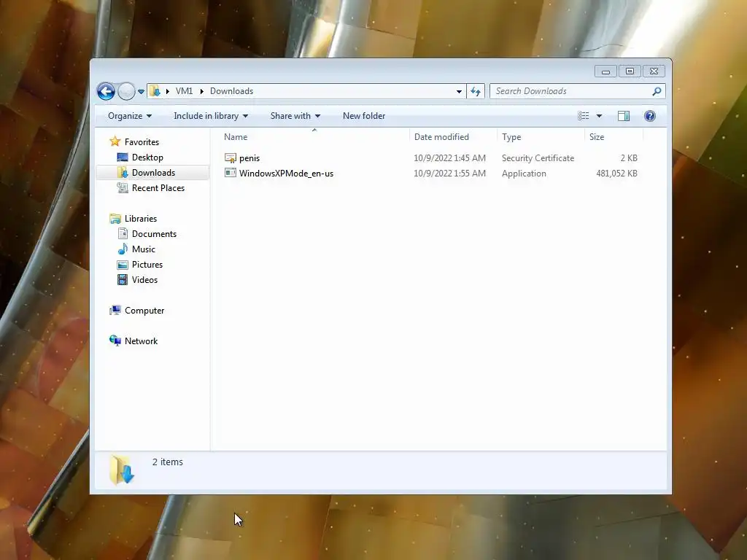Click the Music note icon

click(x=123, y=249)
